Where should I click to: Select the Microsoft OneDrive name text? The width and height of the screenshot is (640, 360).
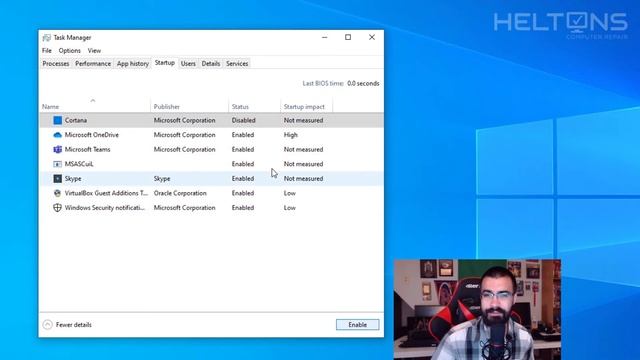pyautogui.click(x=92, y=135)
